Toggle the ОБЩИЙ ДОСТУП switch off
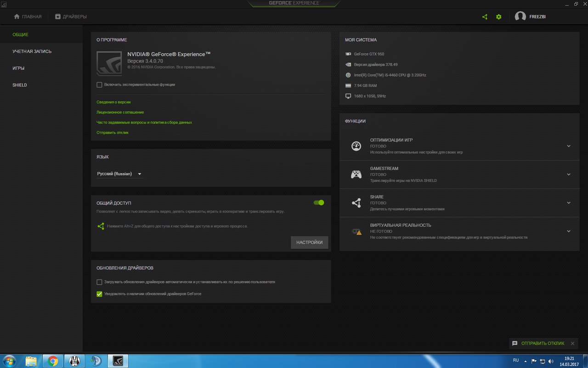This screenshot has height=368, width=588. (x=319, y=202)
